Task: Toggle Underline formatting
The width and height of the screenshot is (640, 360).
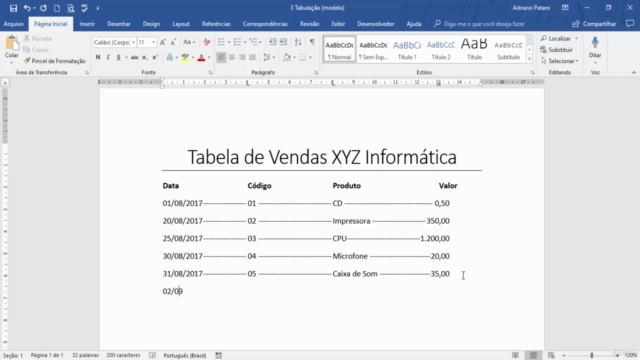Action: point(118,57)
